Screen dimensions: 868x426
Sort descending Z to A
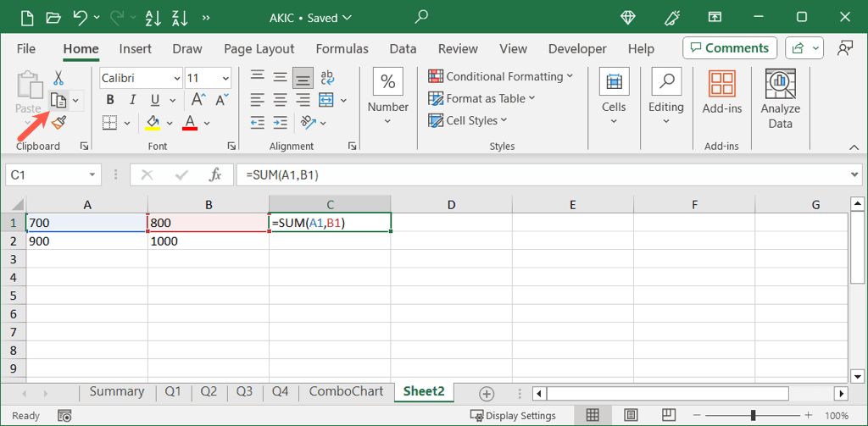point(180,18)
